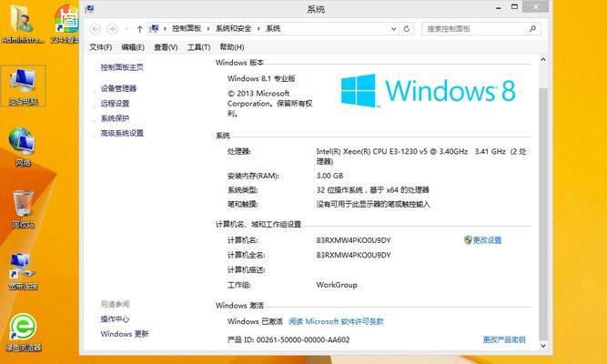The width and height of the screenshot is (607, 364).
Task: Open 系统保护 link
Action: (x=115, y=118)
